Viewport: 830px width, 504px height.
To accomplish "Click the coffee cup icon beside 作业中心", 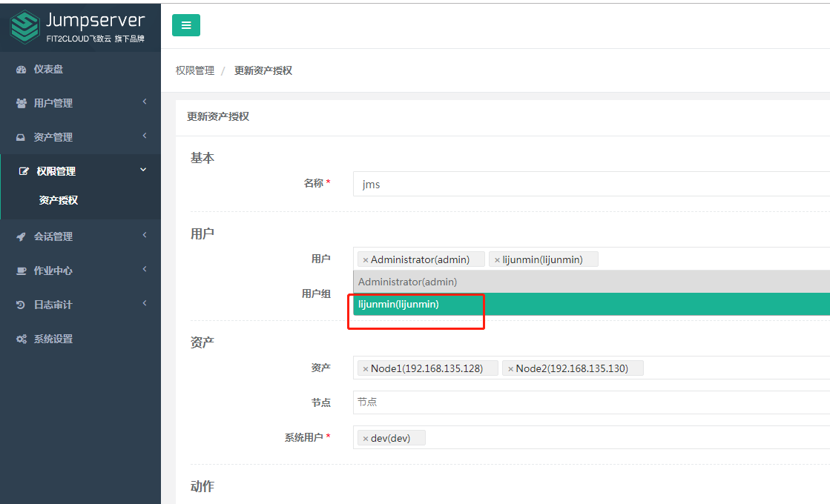I will tap(22, 271).
